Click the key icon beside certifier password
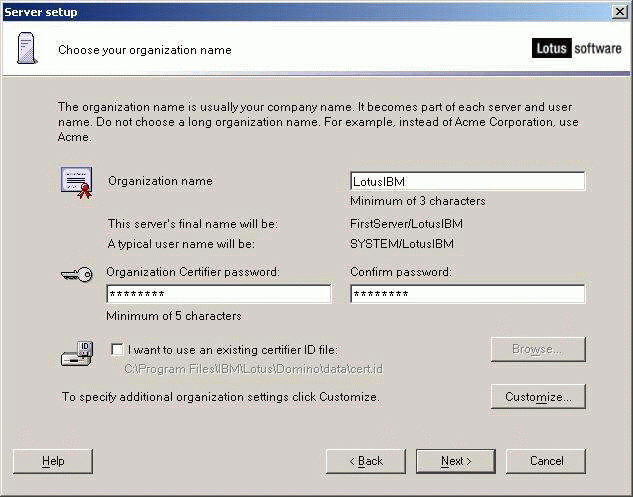633x497 pixels. pos(77,275)
